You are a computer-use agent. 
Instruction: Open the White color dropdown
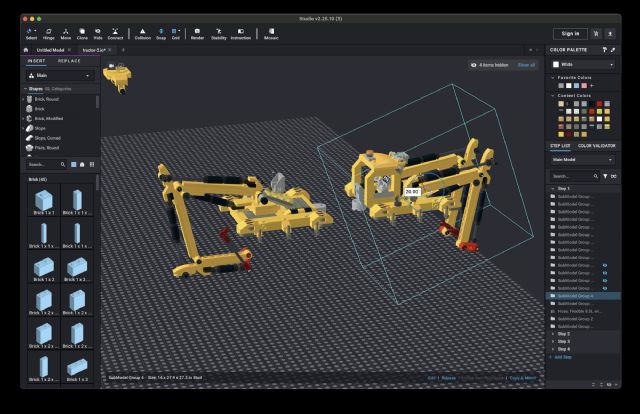582,64
